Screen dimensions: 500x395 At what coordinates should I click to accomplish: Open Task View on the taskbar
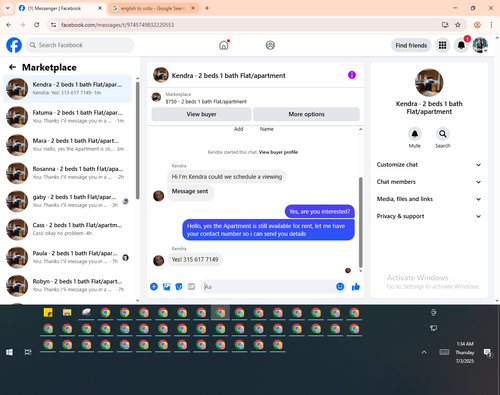click(x=28, y=352)
